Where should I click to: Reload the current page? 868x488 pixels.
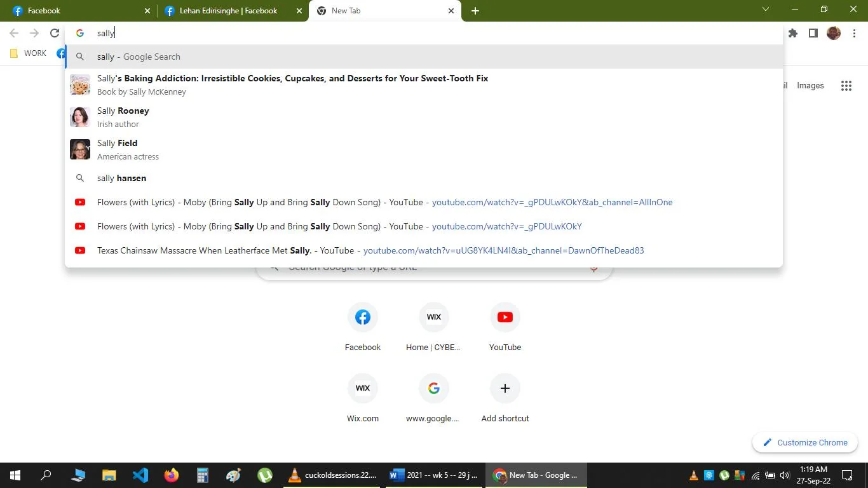55,33
